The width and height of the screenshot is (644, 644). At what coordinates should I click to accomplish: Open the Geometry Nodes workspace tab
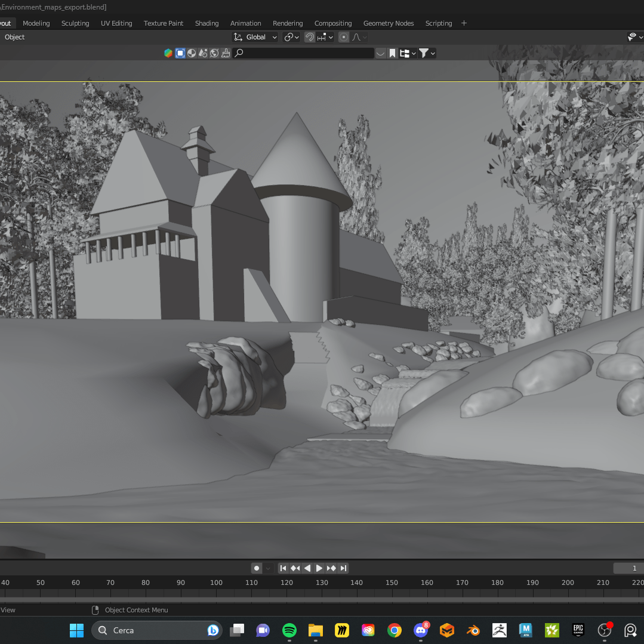pos(389,23)
